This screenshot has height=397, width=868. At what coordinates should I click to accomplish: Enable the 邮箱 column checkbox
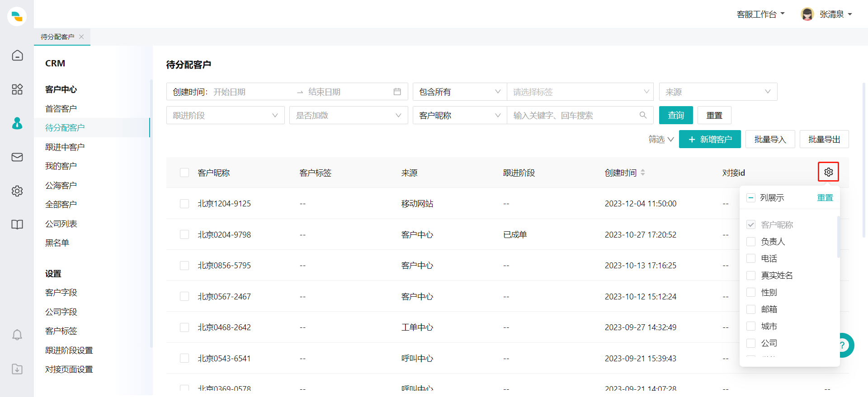[751, 309]
